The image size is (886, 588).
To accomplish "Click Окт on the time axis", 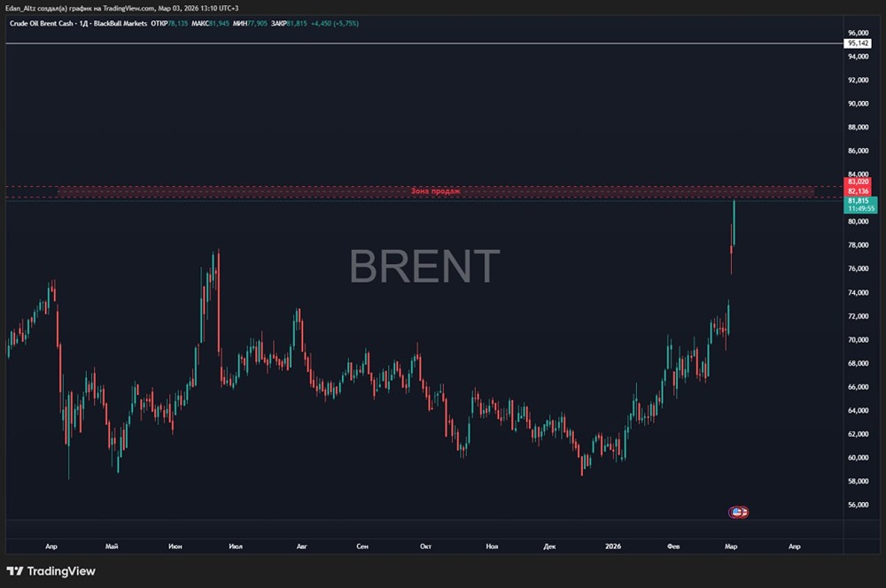I will [425, 546].
